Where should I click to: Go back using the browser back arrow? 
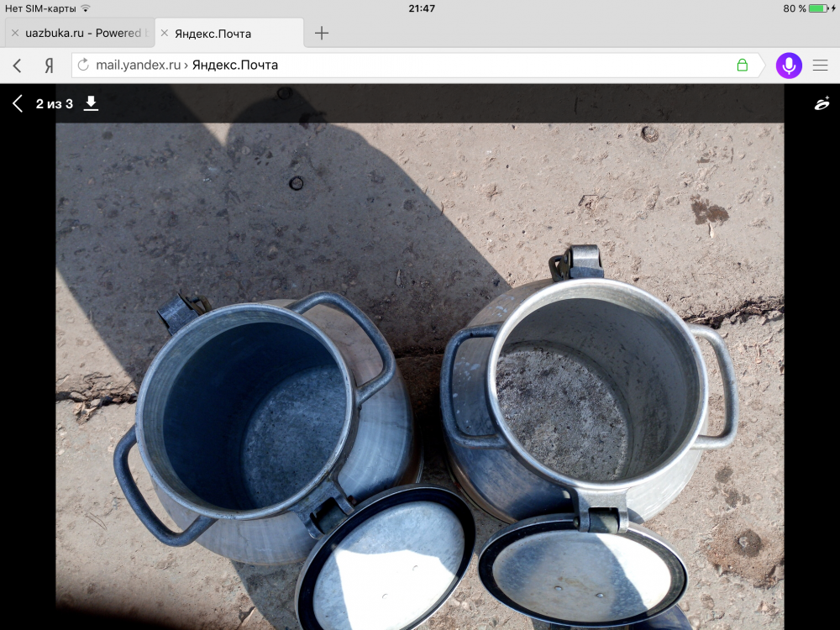18,66
